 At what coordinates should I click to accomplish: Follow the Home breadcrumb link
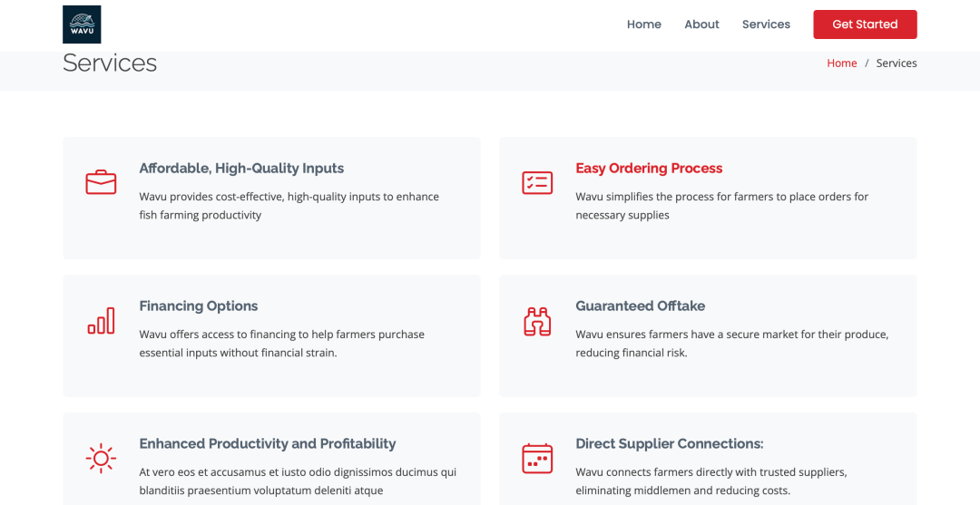point(841,63)
